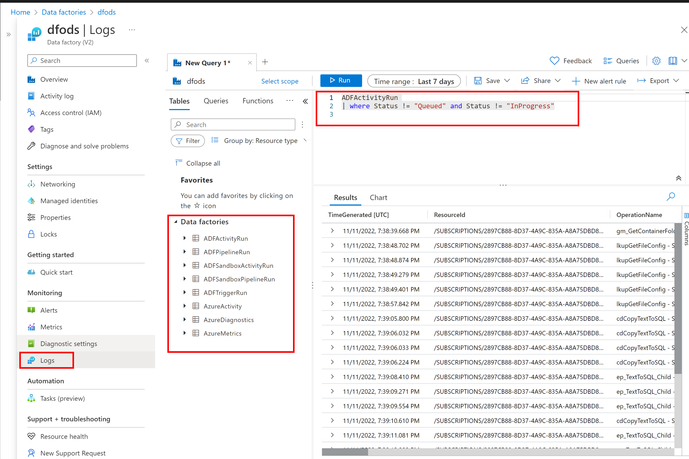Collapse the Data factories group
689x459 pixels.
point(176,222)
